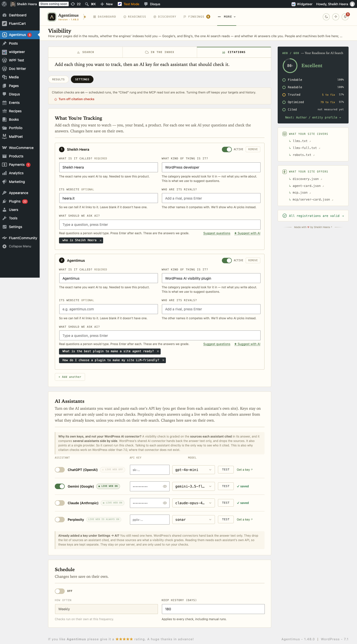Click the Keep History days input field
This screenshot has height=644, width=357.
click(213, 609)
